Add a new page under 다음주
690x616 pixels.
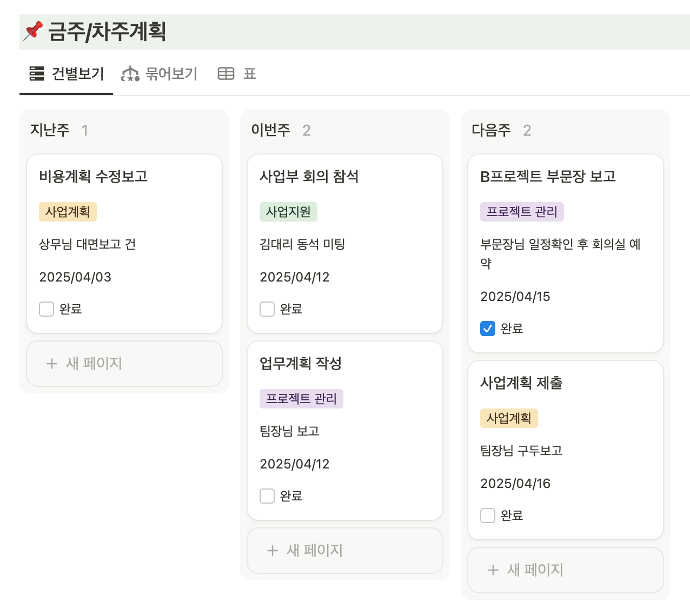[566, 570]
